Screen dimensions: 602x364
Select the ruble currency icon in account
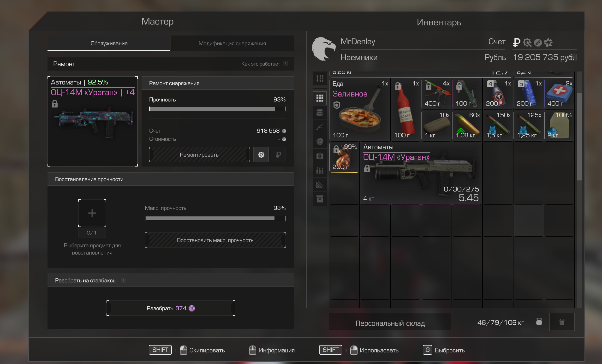[x=517, y=43]
